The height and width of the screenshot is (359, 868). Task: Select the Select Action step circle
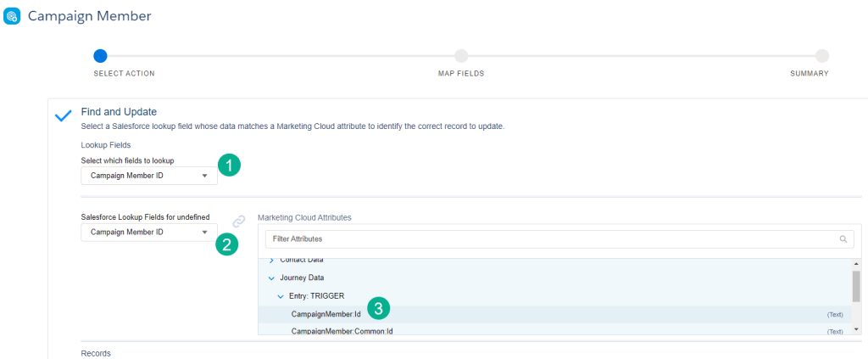coord(100,56)
